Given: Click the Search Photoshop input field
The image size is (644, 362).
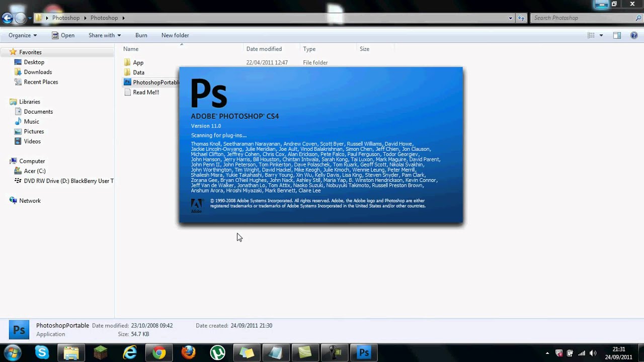Looking at the screenshot, I should pos(583,18).
